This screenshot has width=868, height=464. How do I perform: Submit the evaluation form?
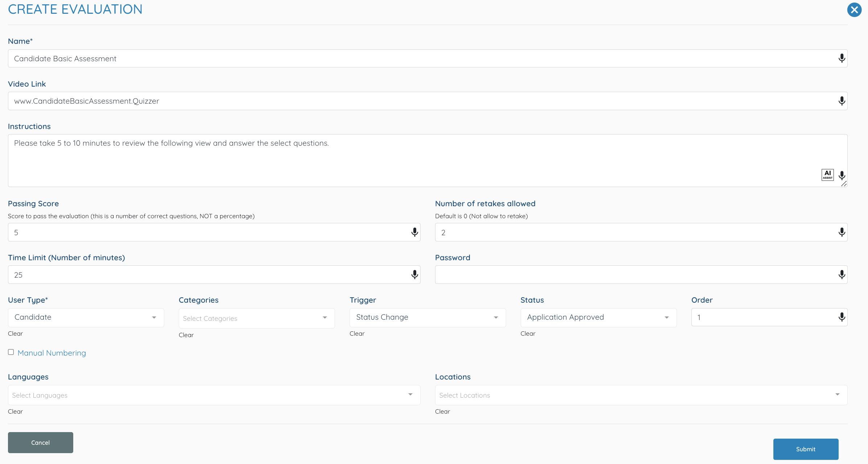click(806, 449)
